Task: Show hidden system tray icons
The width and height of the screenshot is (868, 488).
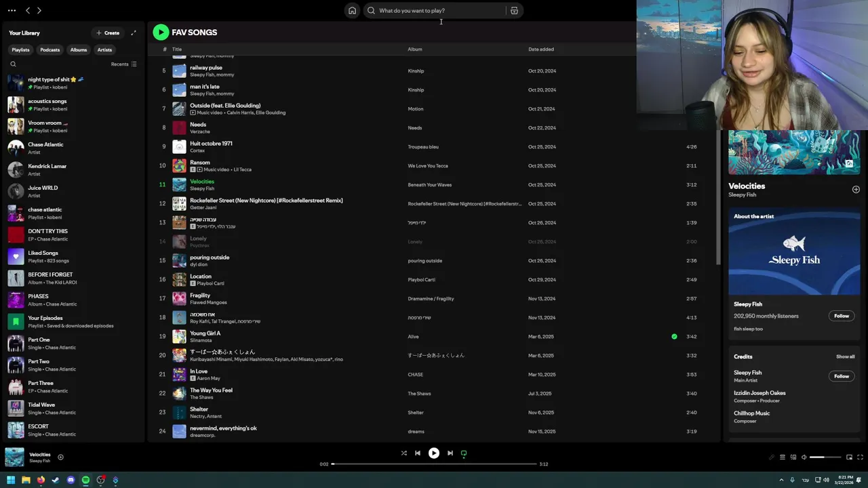Action: (781, 480)
